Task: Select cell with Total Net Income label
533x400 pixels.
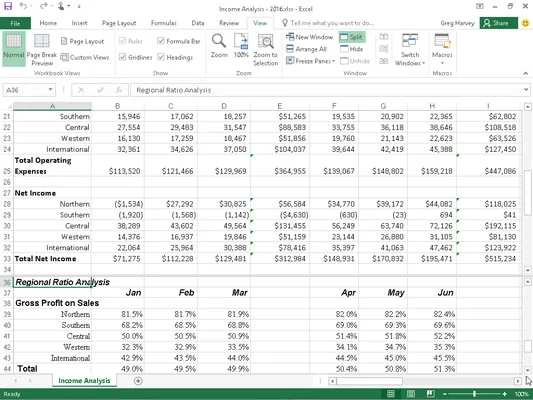Action: [x=52, y=259]
